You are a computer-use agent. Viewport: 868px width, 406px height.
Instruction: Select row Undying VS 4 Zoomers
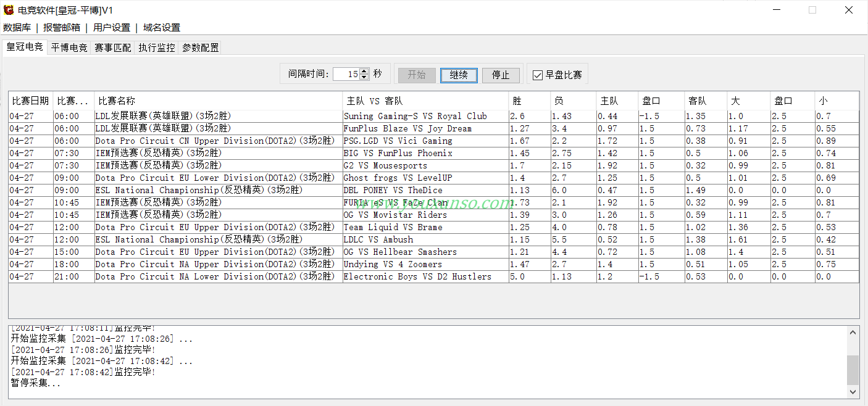coord(433,264)
